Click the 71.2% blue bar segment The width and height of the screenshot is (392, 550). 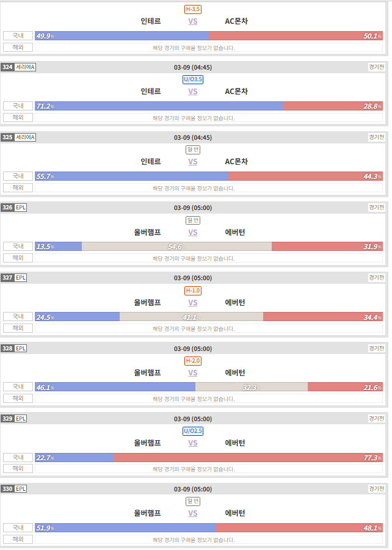(159, 106)
